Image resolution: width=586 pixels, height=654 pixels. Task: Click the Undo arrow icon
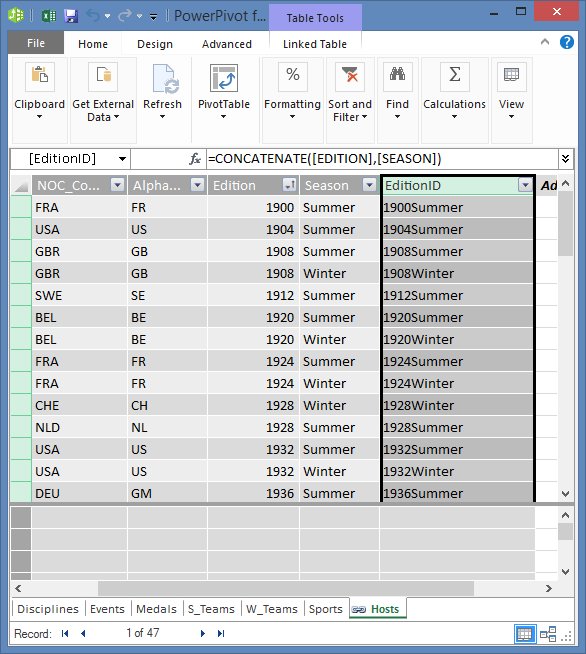click(x=93, y=16)
